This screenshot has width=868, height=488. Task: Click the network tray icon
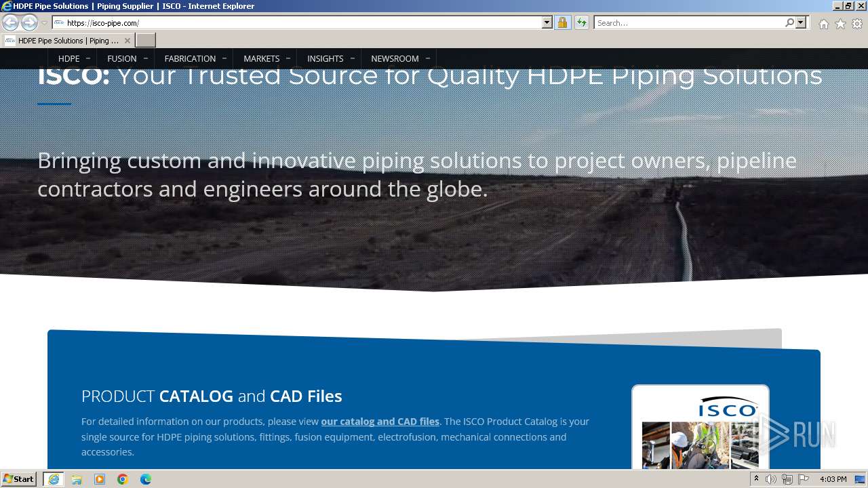(x=787, y=479)
